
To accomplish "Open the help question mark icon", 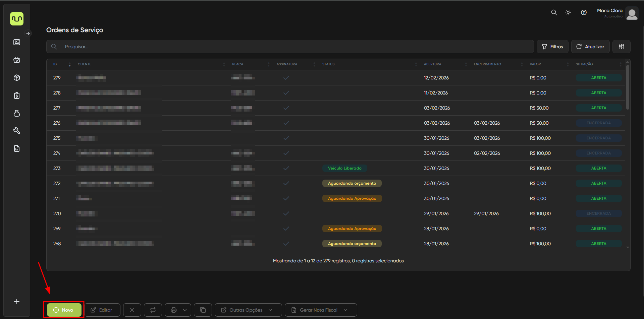I will tap(584, 12).
